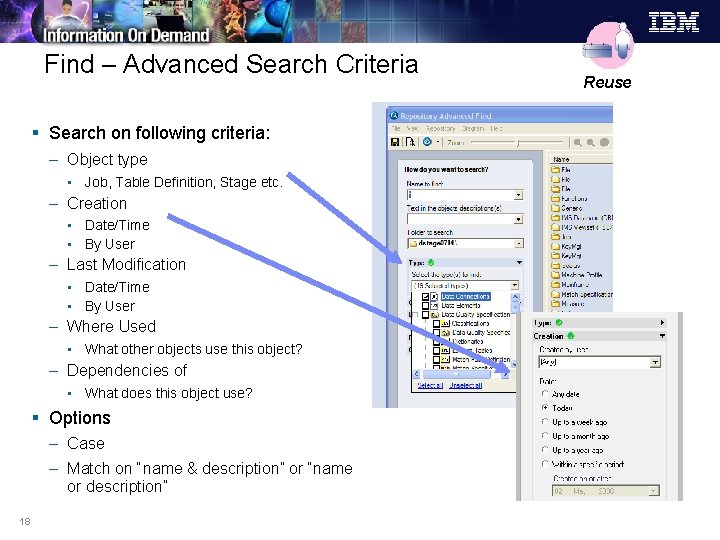Select the Data Connections row label
This screenshot has width=720, height=540.
point(466,297)
